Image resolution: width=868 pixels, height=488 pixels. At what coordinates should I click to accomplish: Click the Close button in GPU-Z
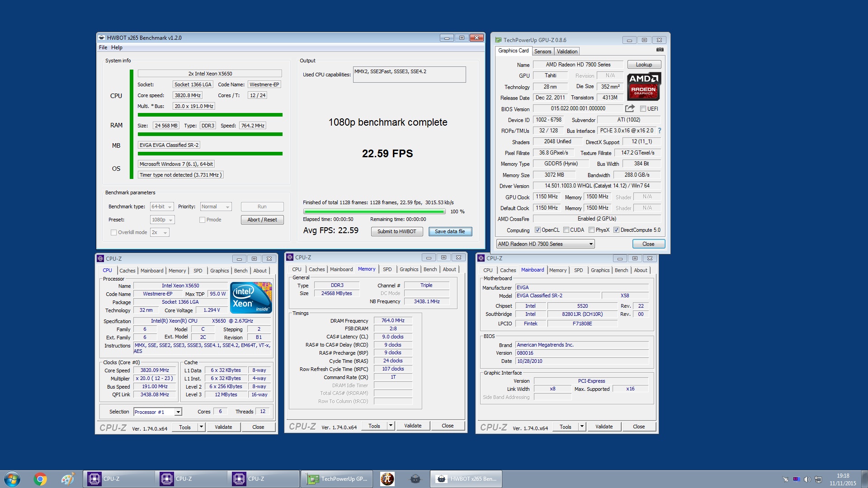click(x=648, y=244)
